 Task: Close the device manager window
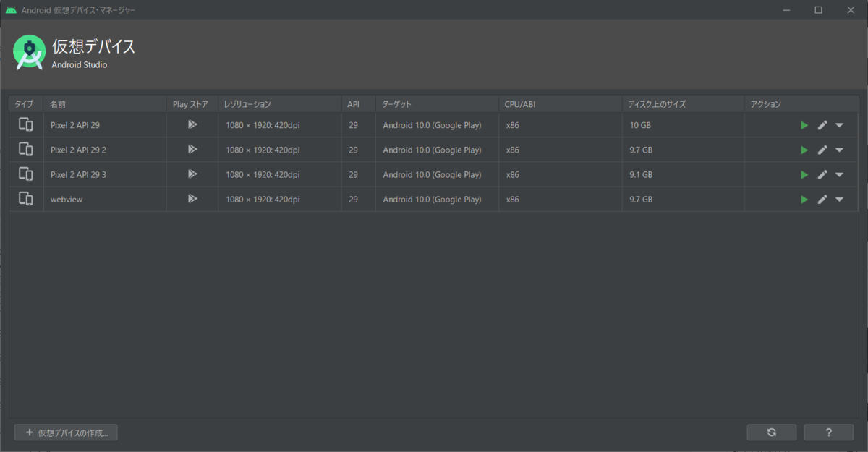pos(851,10)
